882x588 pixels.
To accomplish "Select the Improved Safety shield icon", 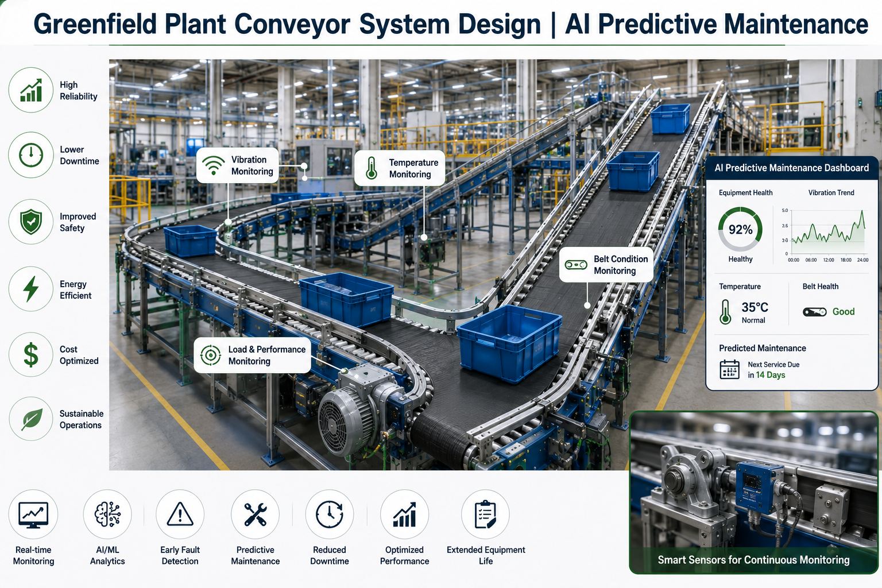I will click(x=31, y=222).
